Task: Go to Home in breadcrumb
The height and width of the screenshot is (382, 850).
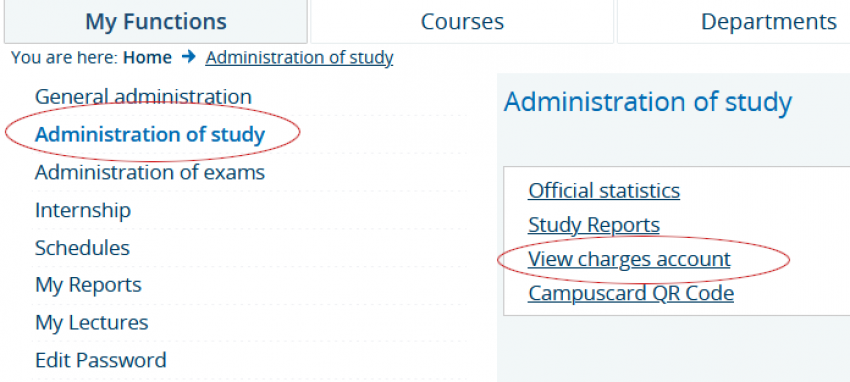Action: 147,57
